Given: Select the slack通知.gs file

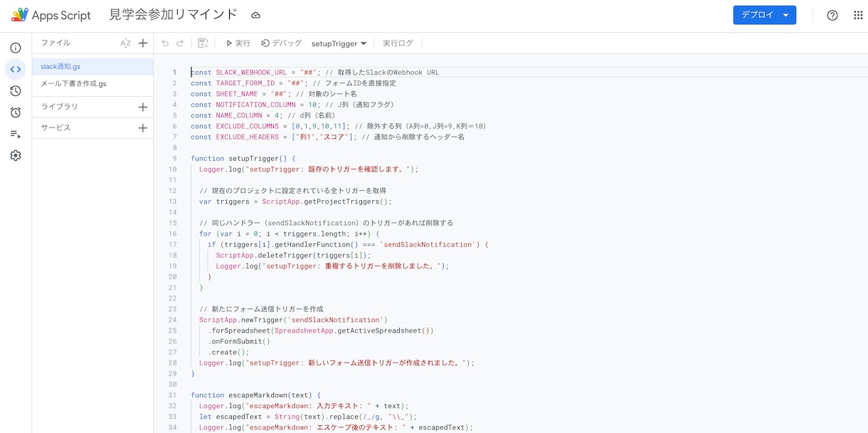Looking at the screenshot, I should coord(92,66).
